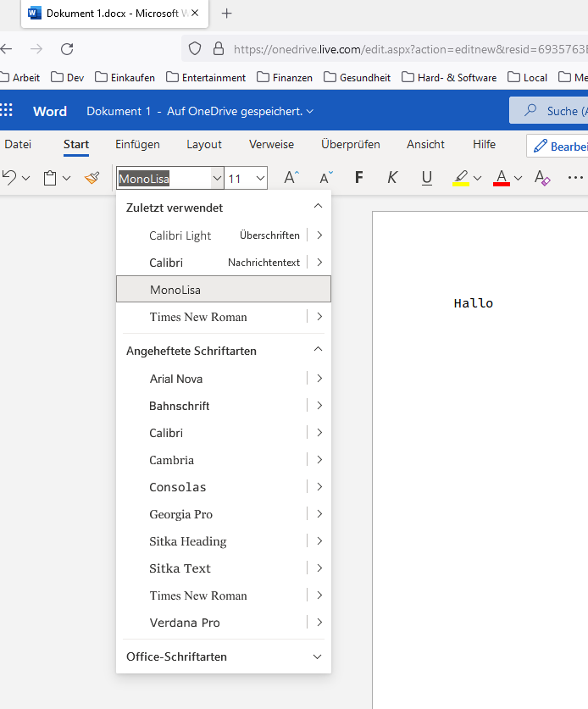Image resolution: width=588 pixels, height=709 pixels.
Task: Select Calibri Nachrichtentext font
Action: tap(212, 263)
